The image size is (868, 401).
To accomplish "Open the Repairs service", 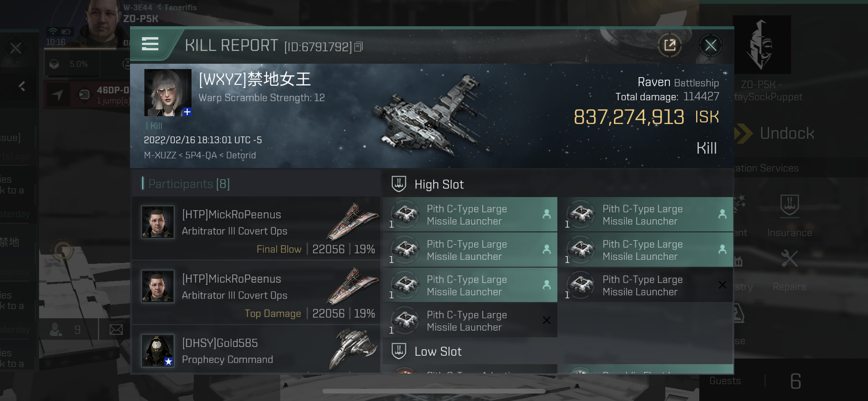I will [789, 270].
